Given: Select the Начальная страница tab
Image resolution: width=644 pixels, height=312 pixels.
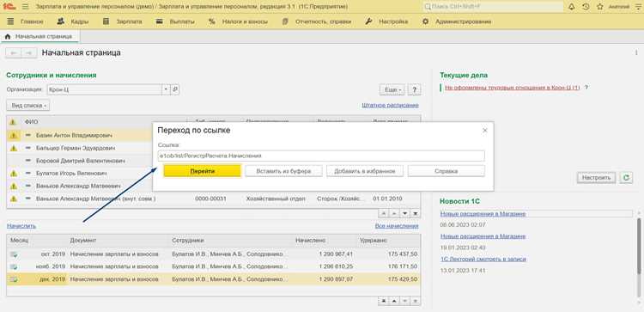Looking at the screenshot, I should [x=39, y=37].
